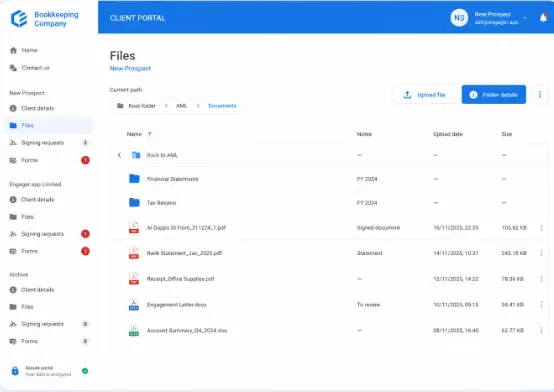554x392 pixels.
Task: Click the NS user avatar
Action: tap(459, 18)
